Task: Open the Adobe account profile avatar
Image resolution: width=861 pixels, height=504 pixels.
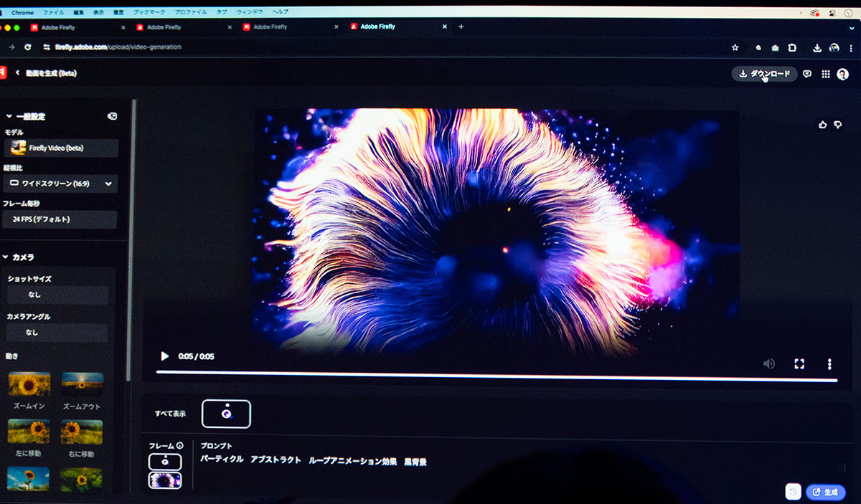Action: (843, 74)
